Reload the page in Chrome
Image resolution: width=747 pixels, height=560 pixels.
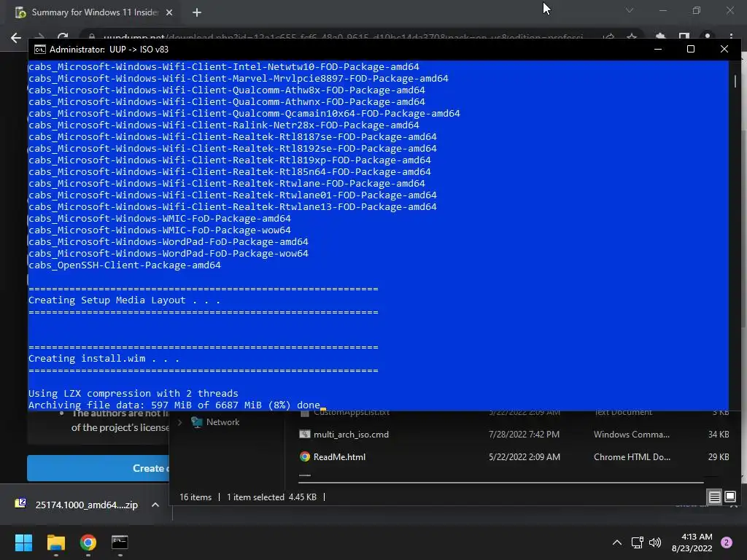pos(63,36)
